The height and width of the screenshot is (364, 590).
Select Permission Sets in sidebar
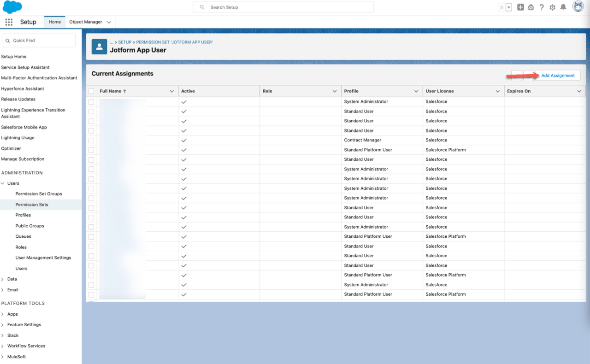click(32, 205)
